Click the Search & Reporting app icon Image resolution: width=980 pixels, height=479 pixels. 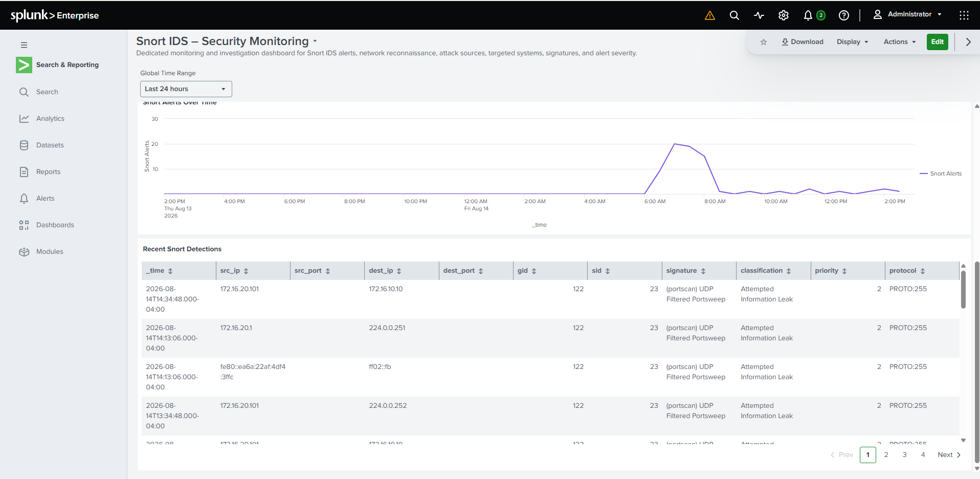tap(24, 65)
